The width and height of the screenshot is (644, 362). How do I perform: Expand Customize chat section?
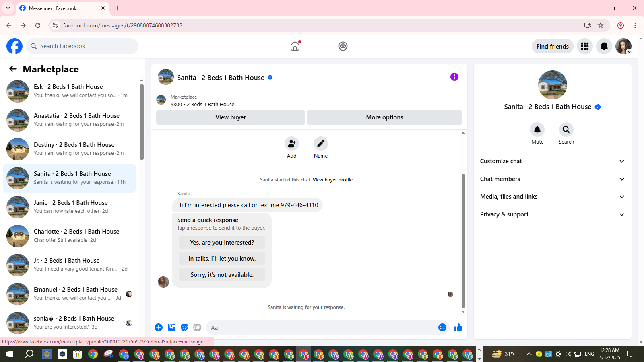(x=553, y=161)
